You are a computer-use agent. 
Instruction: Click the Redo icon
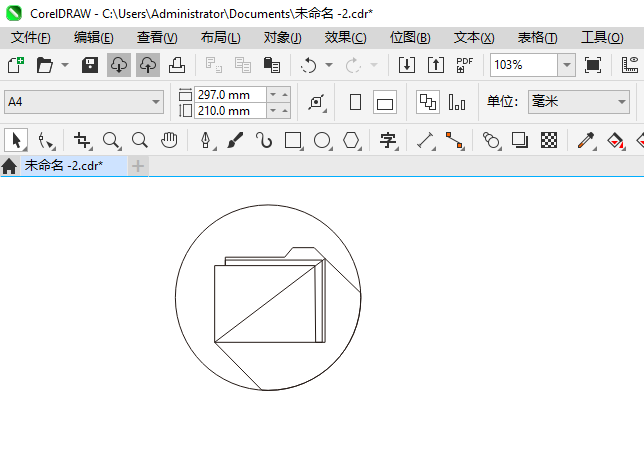(353, 65)
